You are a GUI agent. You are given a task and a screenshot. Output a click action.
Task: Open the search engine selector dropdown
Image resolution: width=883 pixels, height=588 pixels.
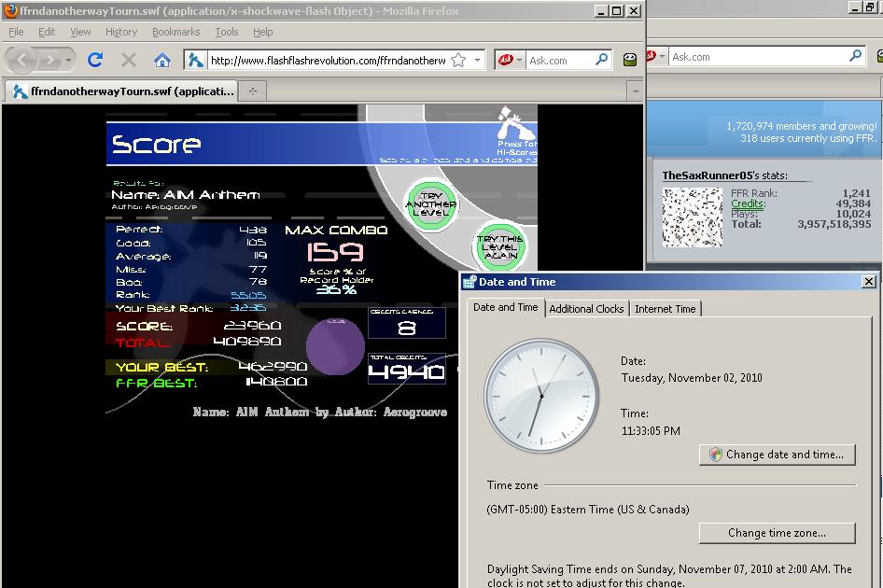click(x=511, y=60)
